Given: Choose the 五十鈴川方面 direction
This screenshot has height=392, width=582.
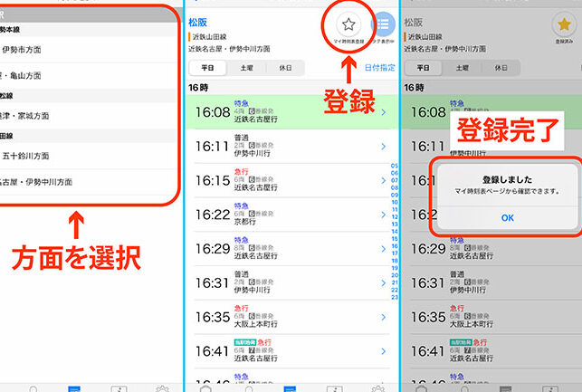Looking at the screenshot, I should [89, 156].
